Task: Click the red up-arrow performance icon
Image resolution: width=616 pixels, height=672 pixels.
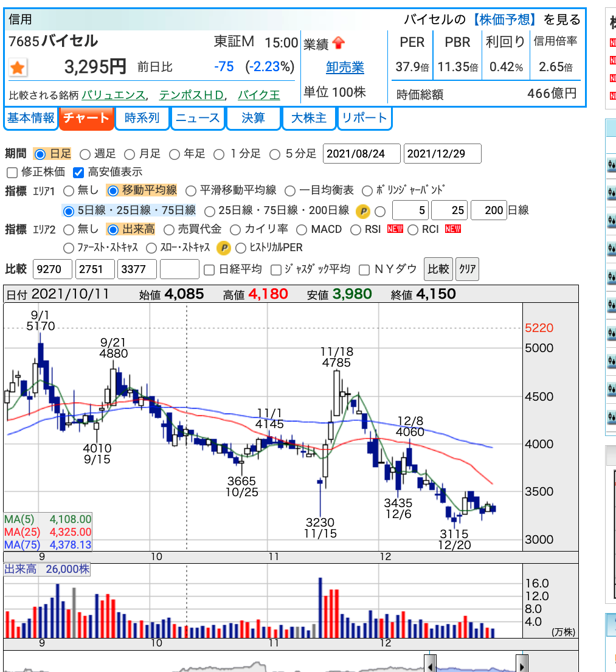Action: (339, 43)
